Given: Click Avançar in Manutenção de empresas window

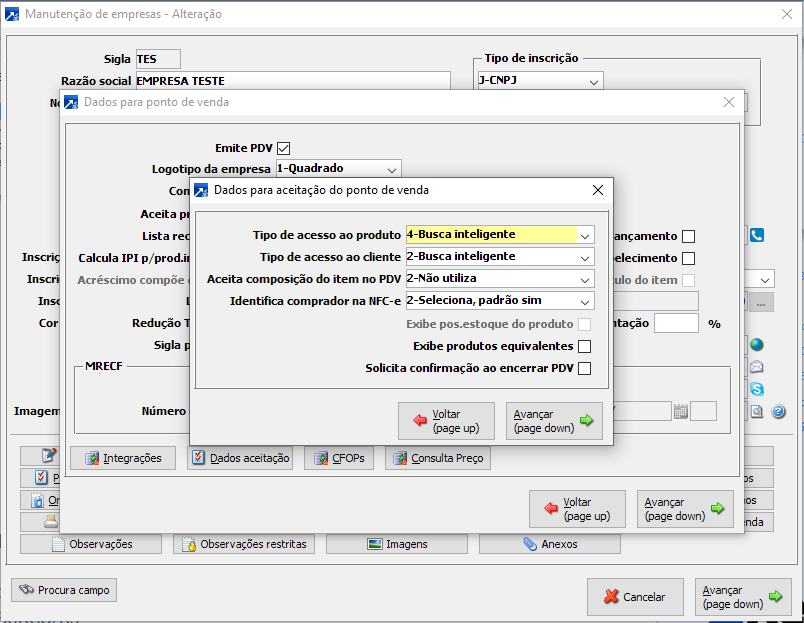Looking at the screenshot, I should pos(743,597).
